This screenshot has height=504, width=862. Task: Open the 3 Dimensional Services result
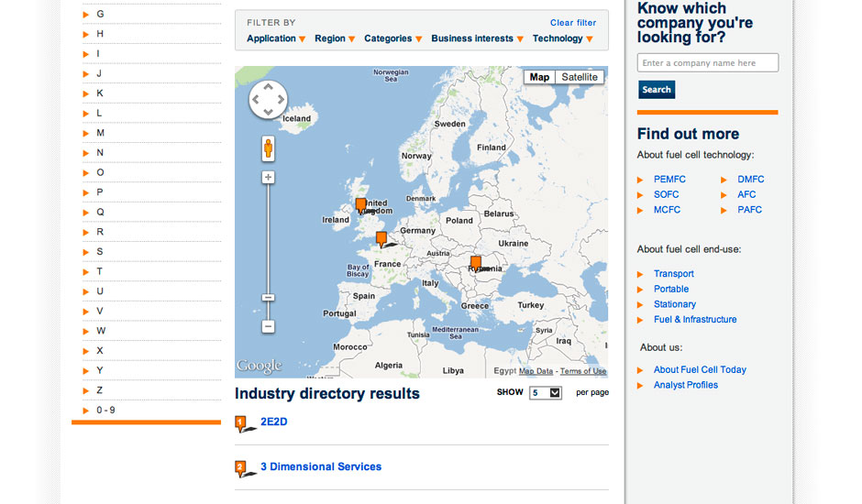[x=321, y=466]
